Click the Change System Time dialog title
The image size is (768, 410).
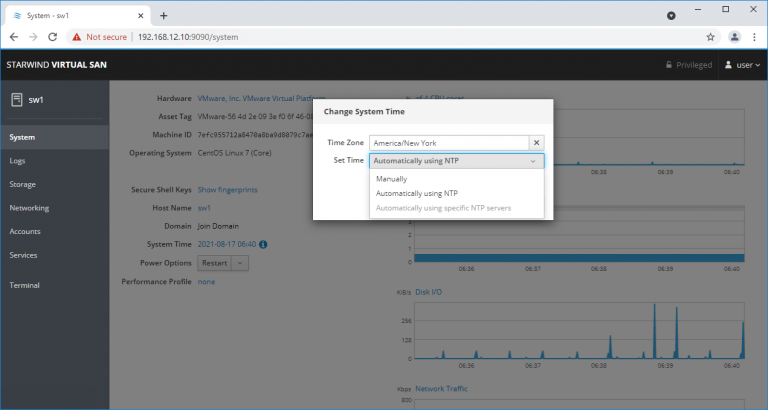[364, 112]
